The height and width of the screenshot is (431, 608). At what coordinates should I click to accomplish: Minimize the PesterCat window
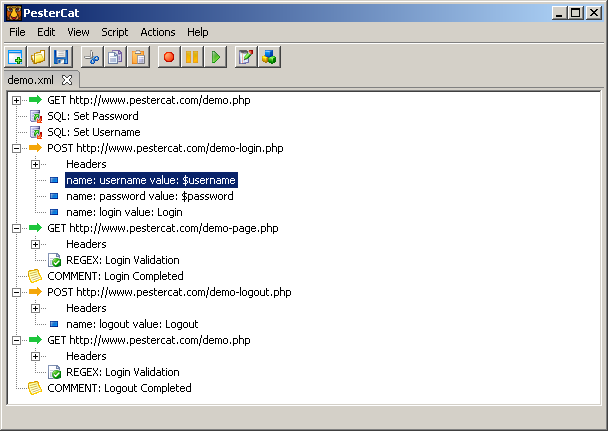coord(559,13)
